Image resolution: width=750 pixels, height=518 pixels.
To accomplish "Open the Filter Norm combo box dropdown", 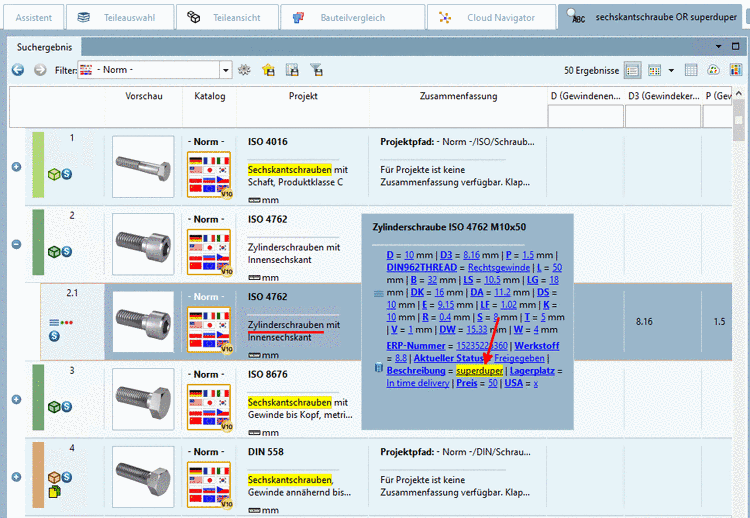I will pyautogui.click(x=226, y=70).
